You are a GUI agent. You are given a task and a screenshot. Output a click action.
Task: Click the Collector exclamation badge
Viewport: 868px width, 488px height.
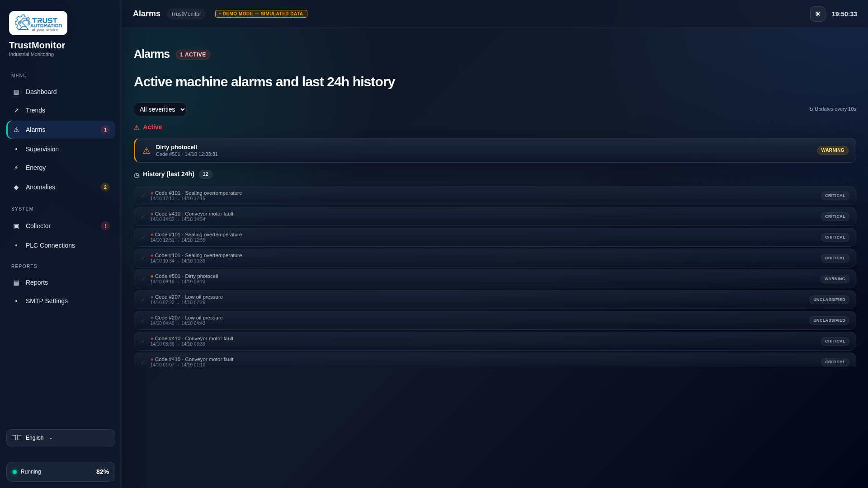click(105, 226)
